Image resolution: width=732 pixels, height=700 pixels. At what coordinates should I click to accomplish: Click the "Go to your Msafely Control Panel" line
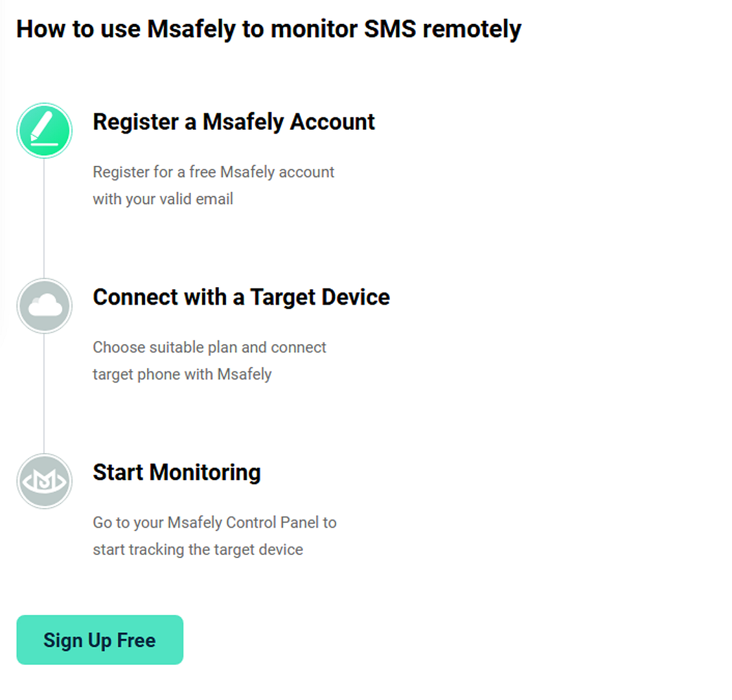pyautogui.click(x=214, y=522)
